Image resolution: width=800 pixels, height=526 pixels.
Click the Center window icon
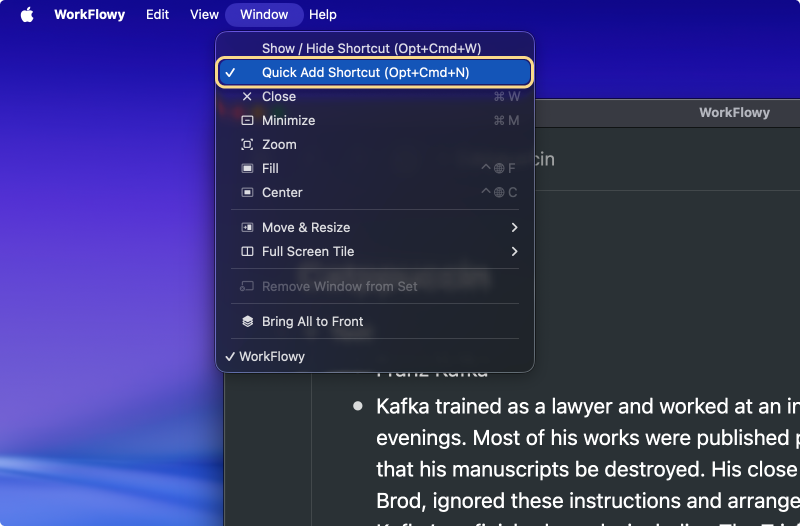(247, 192)
